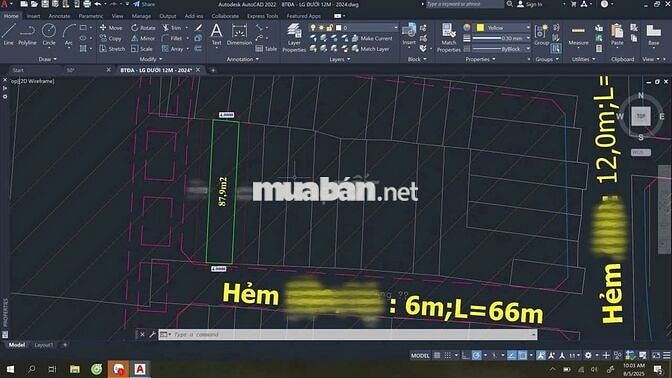Insert a Table annotation
The image size is (672, 378).
click(266, 49)
